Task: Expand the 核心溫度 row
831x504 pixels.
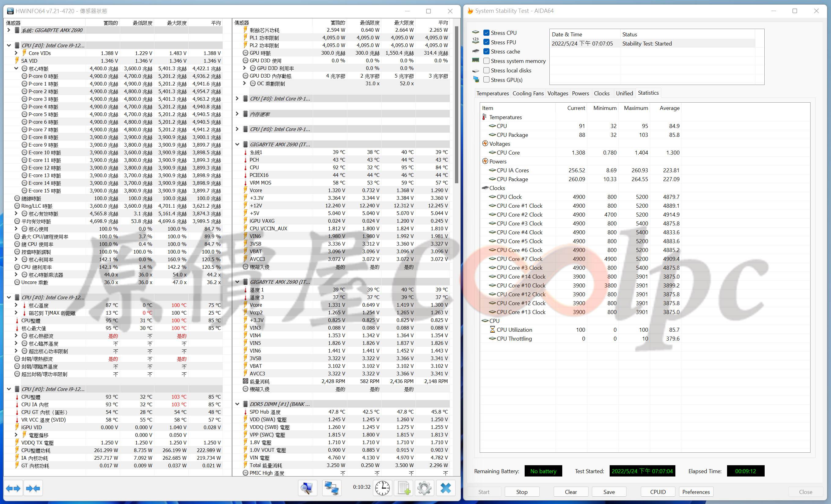Action: (16, 305)
